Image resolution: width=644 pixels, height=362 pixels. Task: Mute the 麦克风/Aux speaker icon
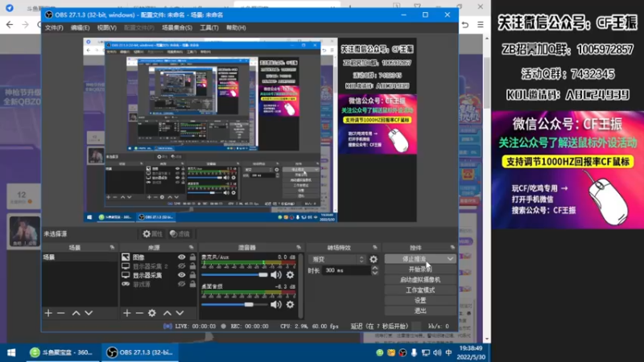tap(276, 275)
